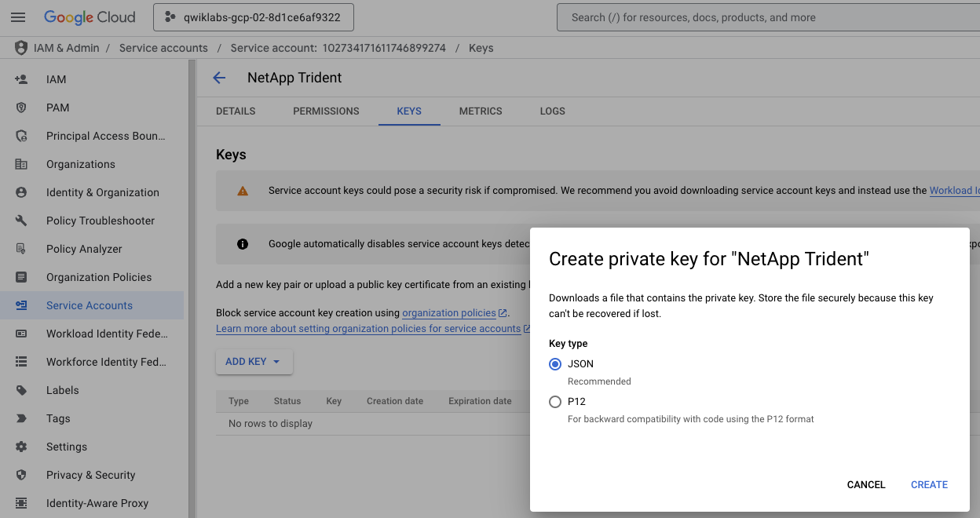Image resolution: width=980 pixels, height=518 pixels.
Task: Click CREATE to generate private key
Action: pos(929,485)
